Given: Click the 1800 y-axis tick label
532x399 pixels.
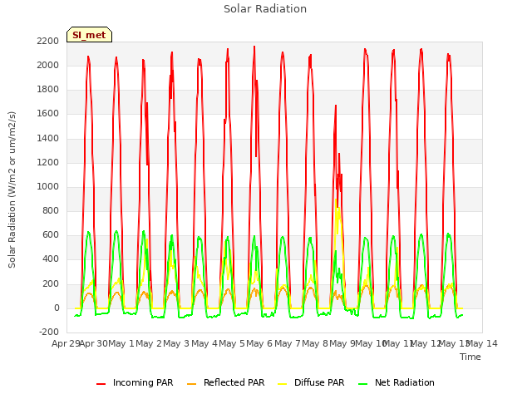Looking at the screenshot, I should pos(48,90).
